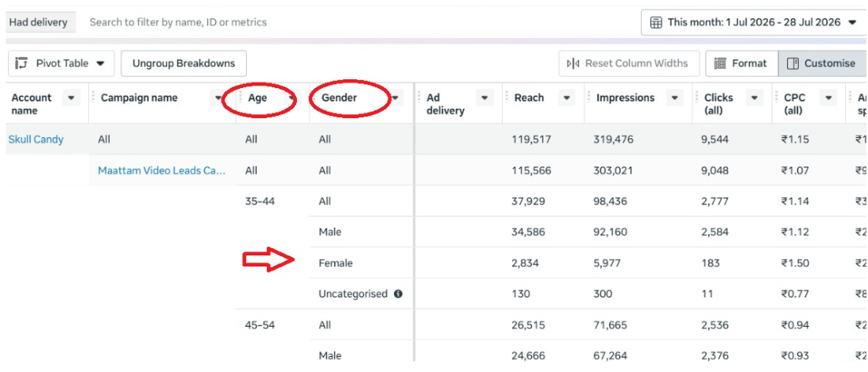Click the Customise panel icon
868x372 pixels.
click(793, 63)
